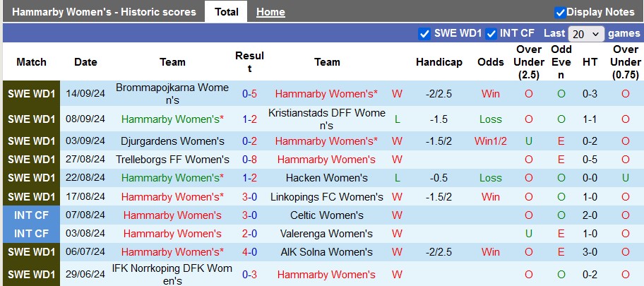This screenshot has width=644, height=286.
Task: Toggle the Display Notes checkbox
Action: click(560, 12)
